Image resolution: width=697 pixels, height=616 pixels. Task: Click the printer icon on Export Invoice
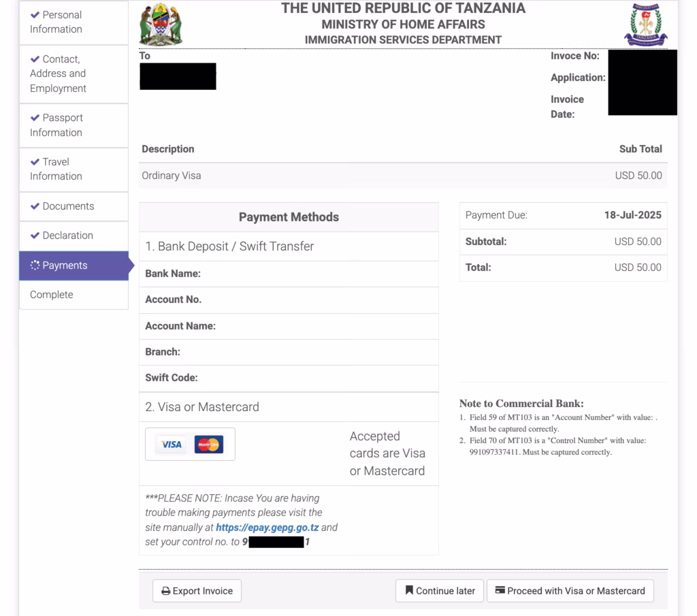click(166, 591)
